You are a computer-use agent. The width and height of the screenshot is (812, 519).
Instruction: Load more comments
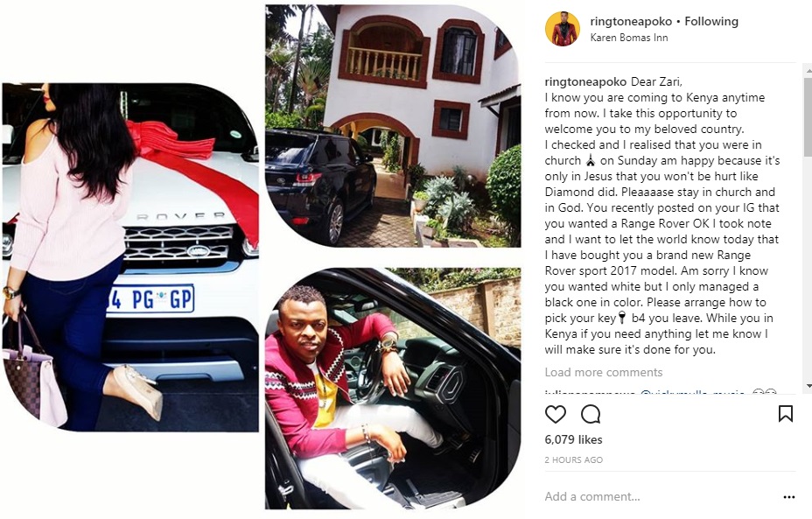click(603, 373)
